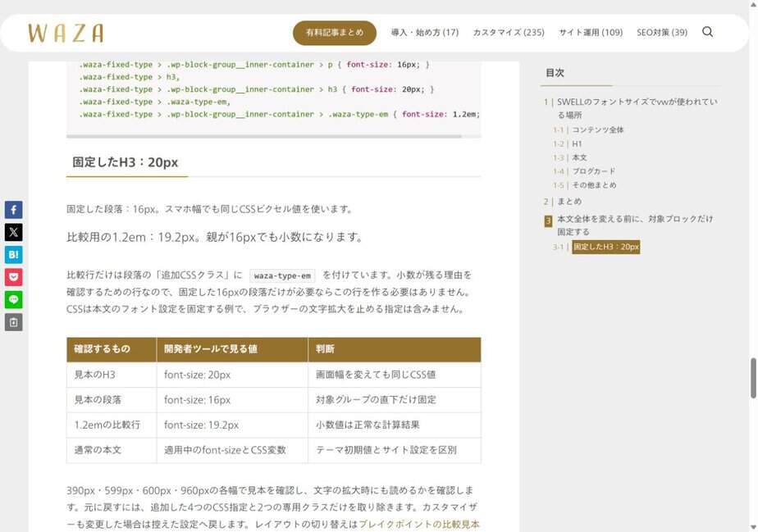Click the scrollbar down arrow

753,527
